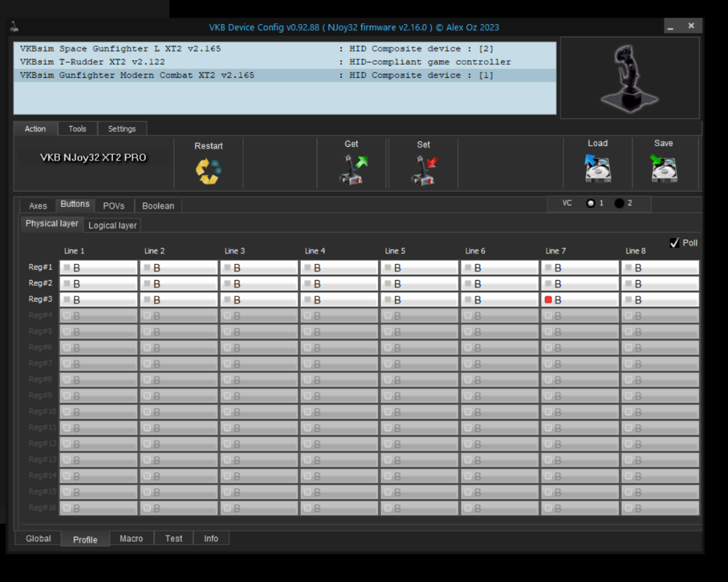Image resolution: width=728 pixels, height=582 pixels.
Task: Click the app icon in title bar
Action: tap(14, 27)
